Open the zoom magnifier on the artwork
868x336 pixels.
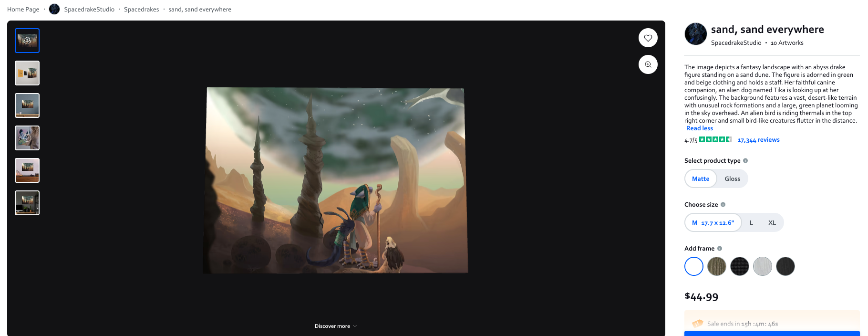(648, 64)
